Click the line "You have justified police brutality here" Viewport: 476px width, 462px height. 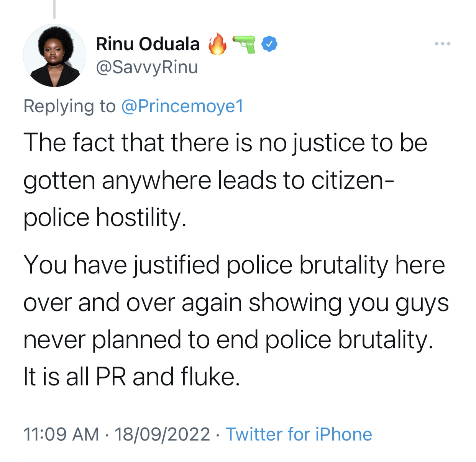click(234, 265)
